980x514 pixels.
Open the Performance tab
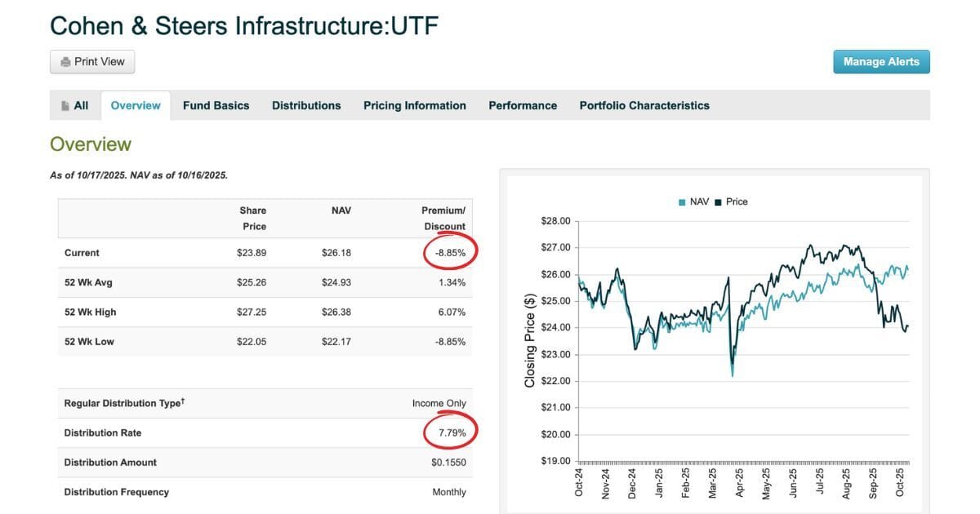(x=523, y=105)
